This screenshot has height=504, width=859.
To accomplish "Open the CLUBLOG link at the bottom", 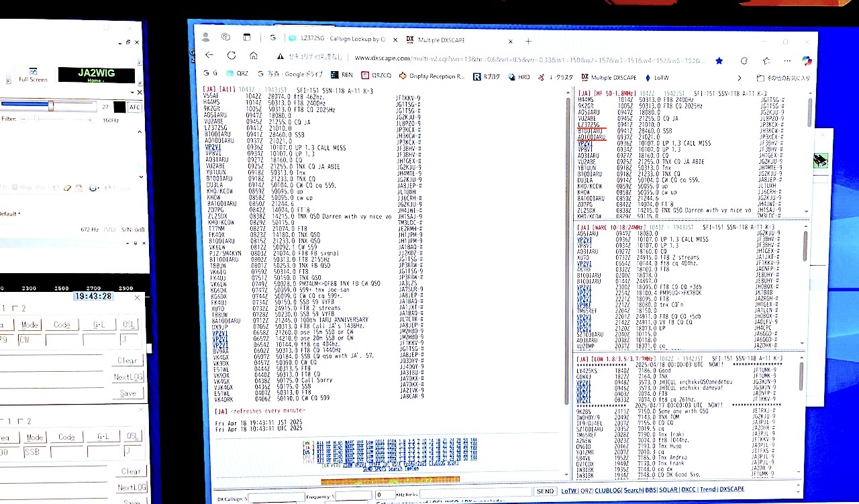I will click(607, 491).
